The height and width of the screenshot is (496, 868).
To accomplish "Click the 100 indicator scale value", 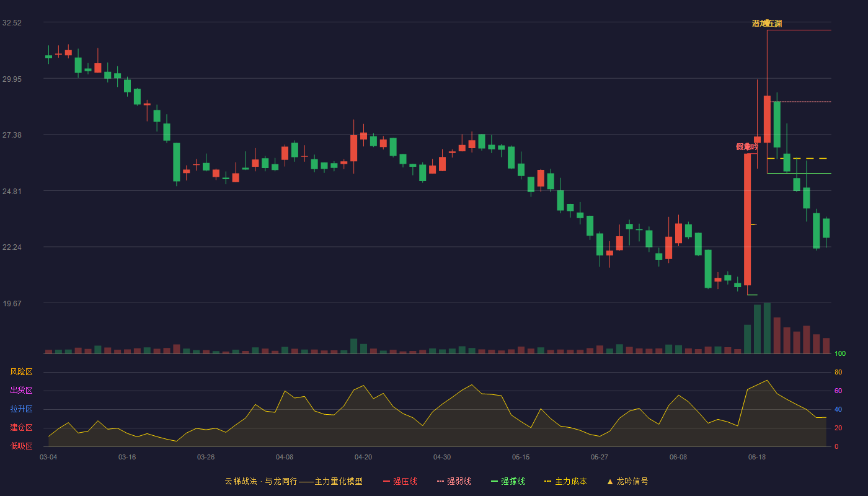I will [x=840, y=353].
